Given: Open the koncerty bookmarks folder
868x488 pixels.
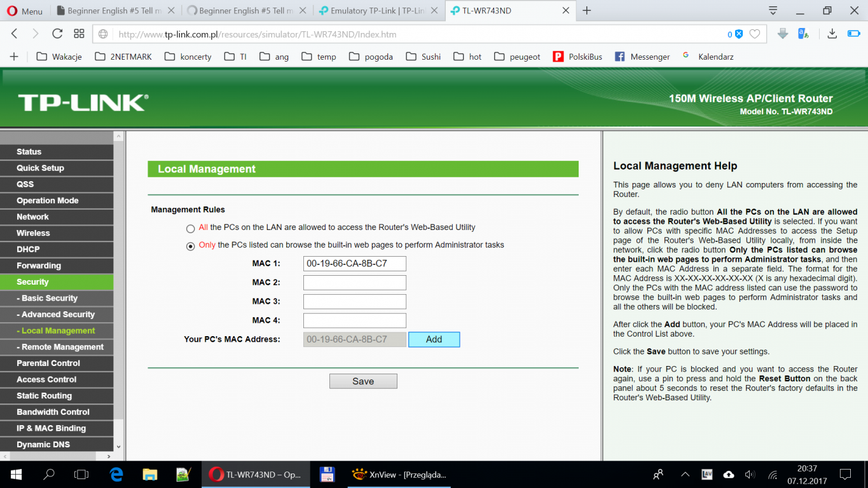Looking at the screenshot, I should click(188, 57).
